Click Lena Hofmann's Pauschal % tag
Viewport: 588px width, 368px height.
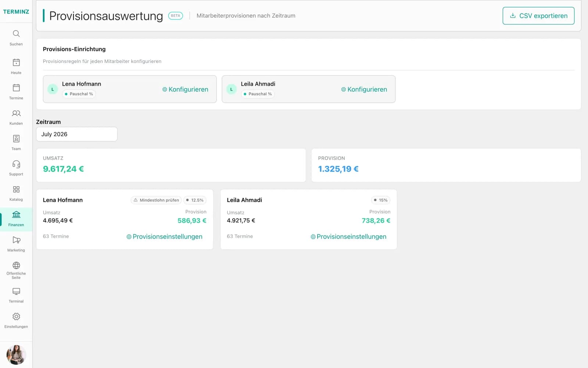79,94
